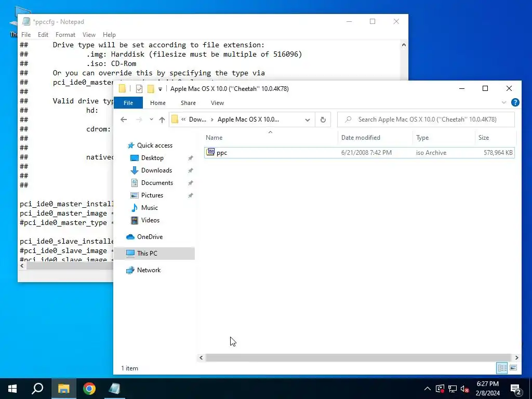Image resolution: width=532 pixels, height=399 pixels.
Task: Open Notepad Edit menu
Action: point(43,35)
